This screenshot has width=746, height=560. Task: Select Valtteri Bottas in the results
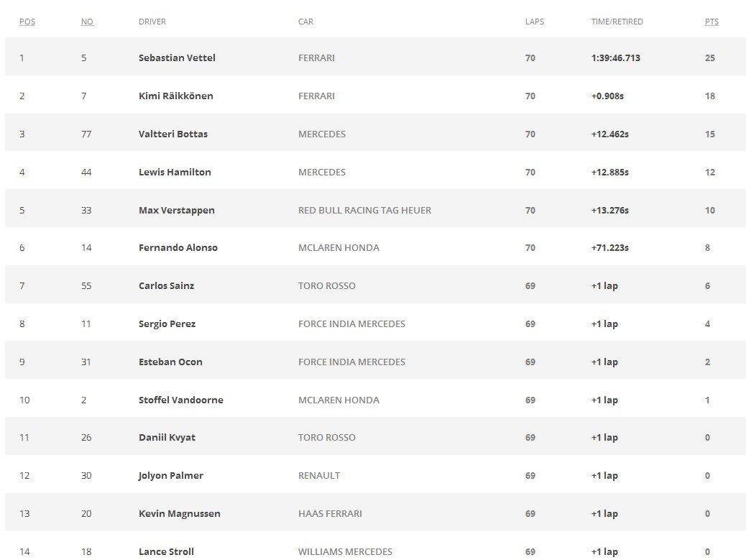(172, 134)
